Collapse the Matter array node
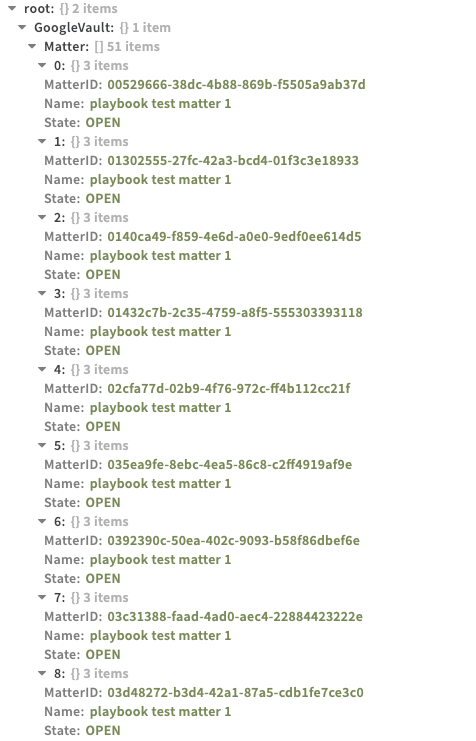The width and height of the screenshot is (476, 741). 32,46
